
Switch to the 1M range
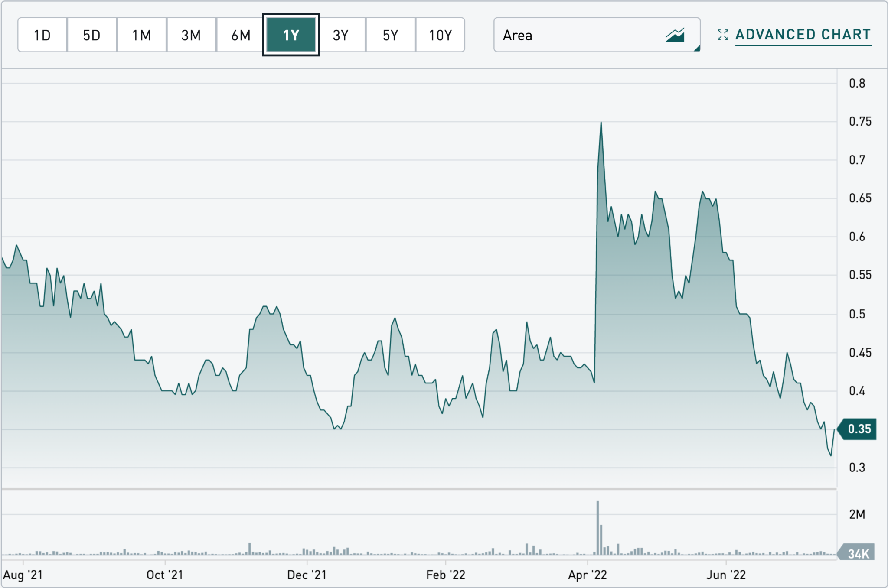pos(142,35)
